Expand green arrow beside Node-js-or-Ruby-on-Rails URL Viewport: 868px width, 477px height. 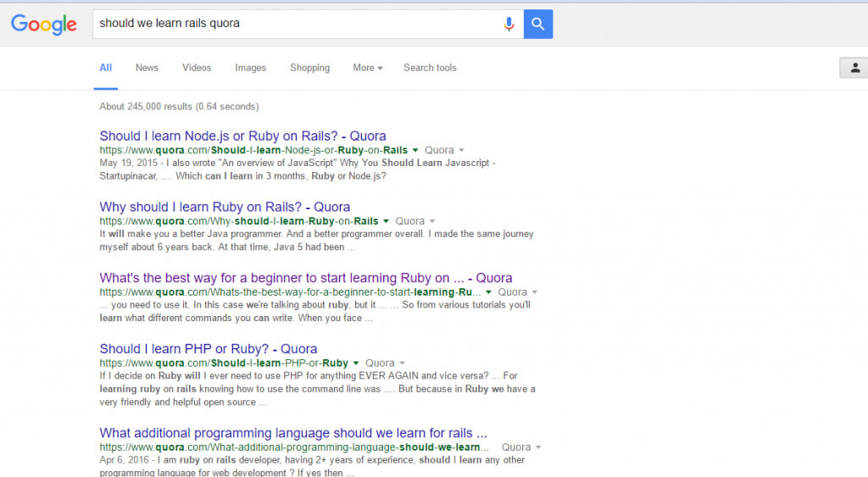[x=415, y=150]
